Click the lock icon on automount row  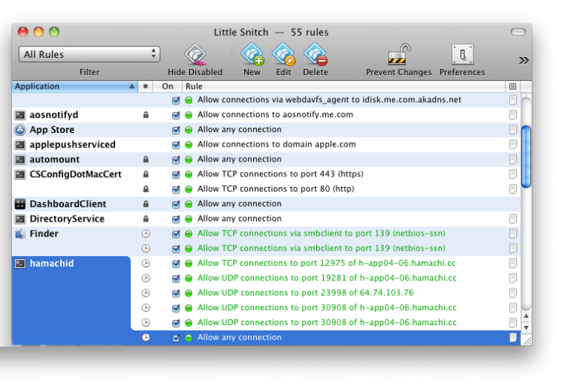(x=146, y=159)
